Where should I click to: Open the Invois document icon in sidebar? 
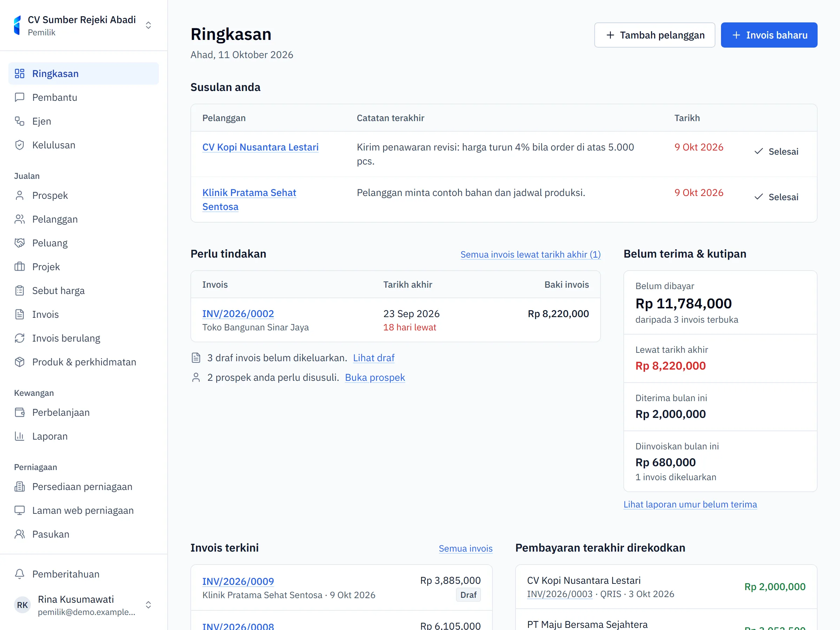[x=19, y=314]
